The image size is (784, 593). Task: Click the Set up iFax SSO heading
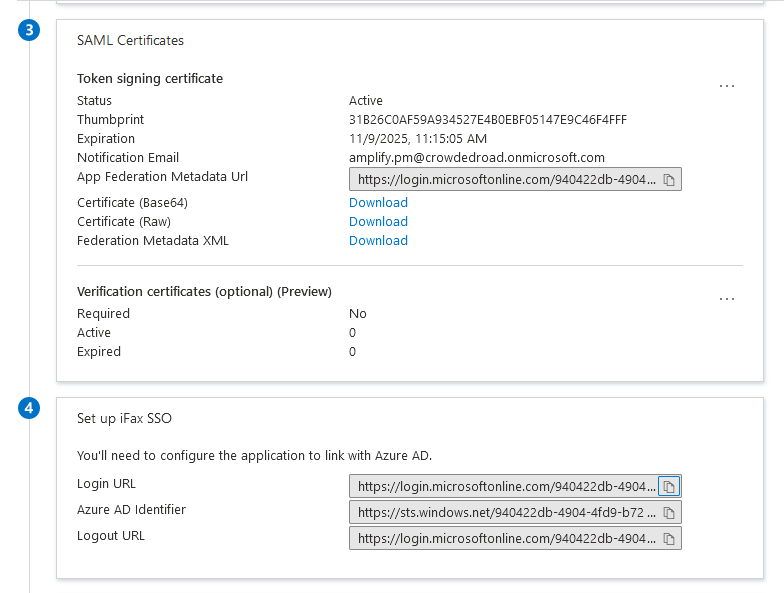124,418
